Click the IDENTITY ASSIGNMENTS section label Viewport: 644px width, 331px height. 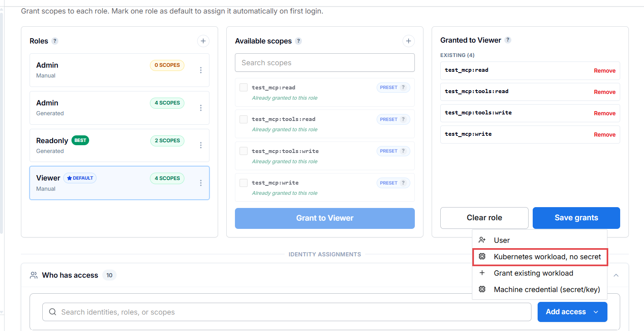[x=325, y=254]
